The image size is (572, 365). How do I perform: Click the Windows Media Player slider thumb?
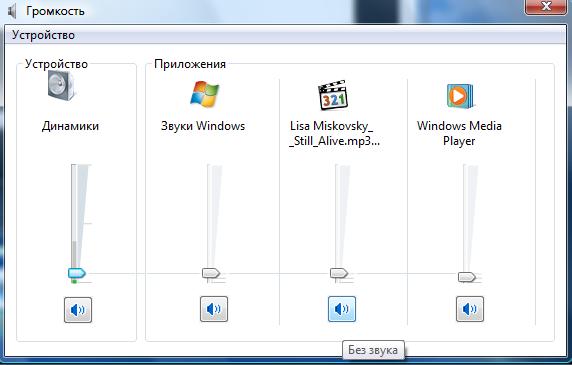(467, 277)
